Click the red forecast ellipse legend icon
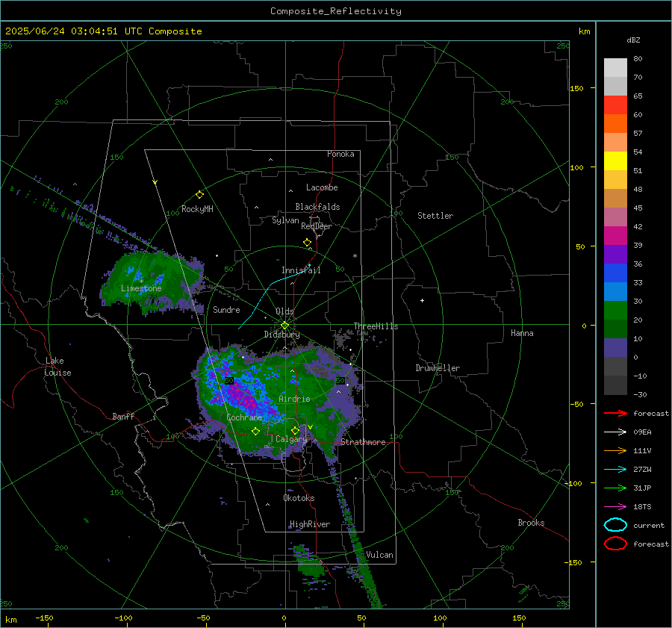 (615, 544)
